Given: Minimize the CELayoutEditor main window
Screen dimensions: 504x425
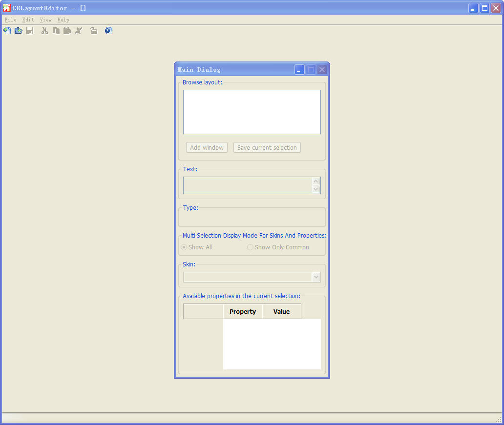Looking at the screenshot, I should click(x=473, y=8).
